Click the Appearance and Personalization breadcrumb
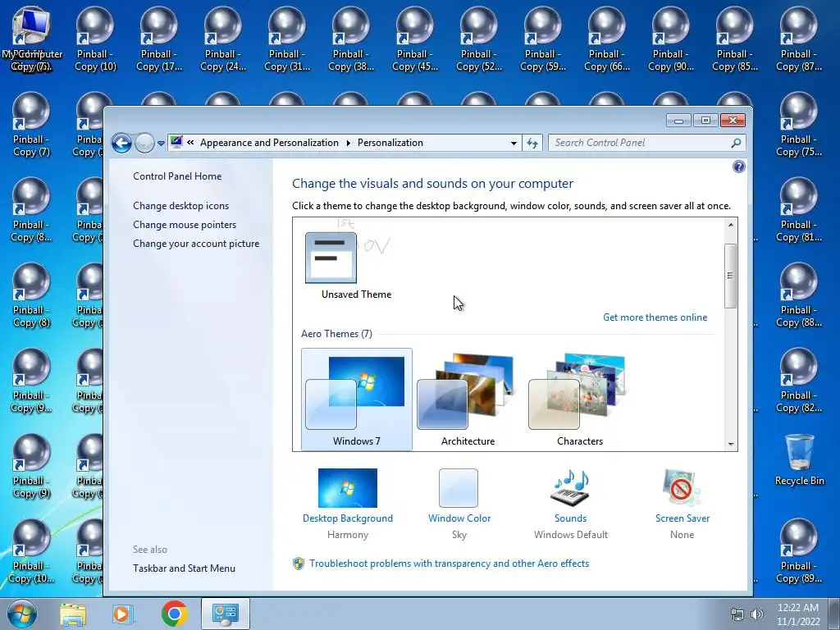 pyautogui.click(x=269, y=143)
